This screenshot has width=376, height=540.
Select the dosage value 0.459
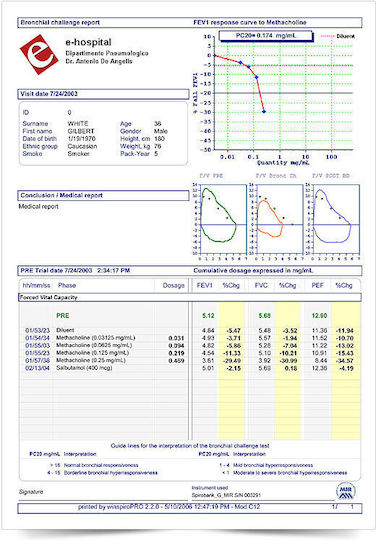[x=176, y=361]
